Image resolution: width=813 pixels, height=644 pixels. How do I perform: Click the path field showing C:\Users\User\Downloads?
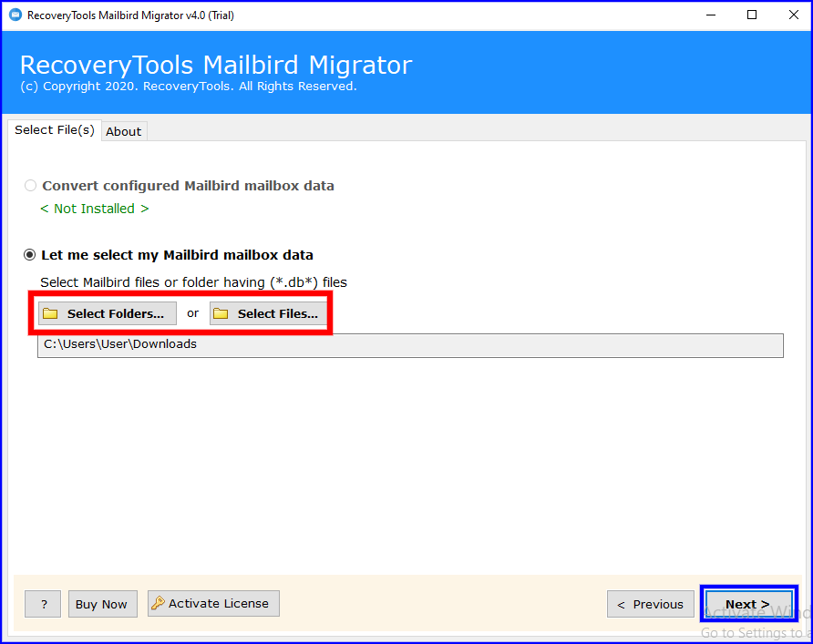pos(410,345)
